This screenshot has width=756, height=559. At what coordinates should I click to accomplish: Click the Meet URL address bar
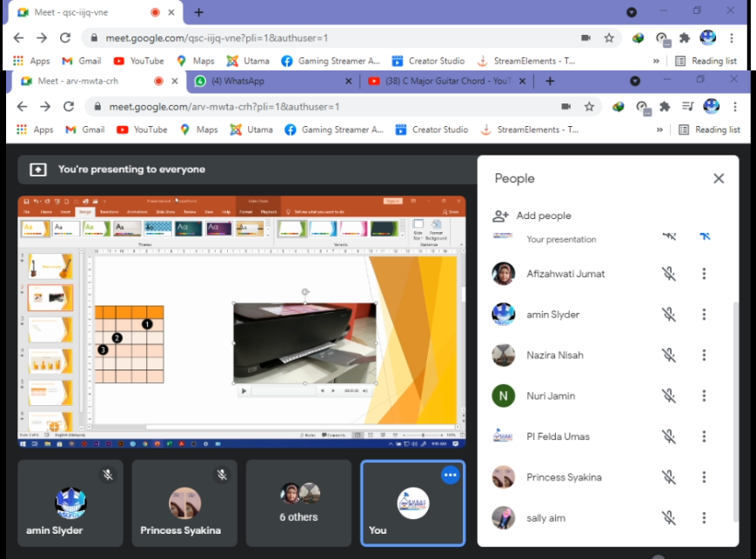click(331, 107)
